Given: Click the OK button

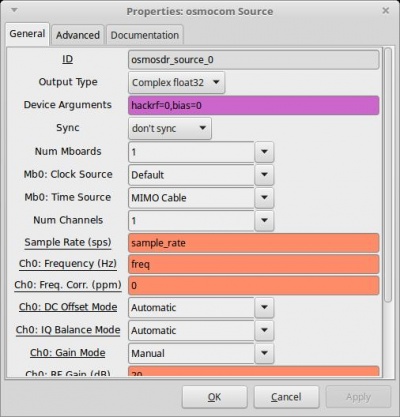Looking at the screenshot, I should click(215, 397).
